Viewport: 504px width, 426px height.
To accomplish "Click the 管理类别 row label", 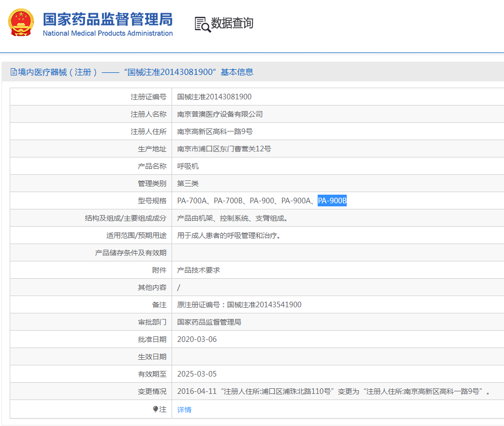I will point(152,183).
